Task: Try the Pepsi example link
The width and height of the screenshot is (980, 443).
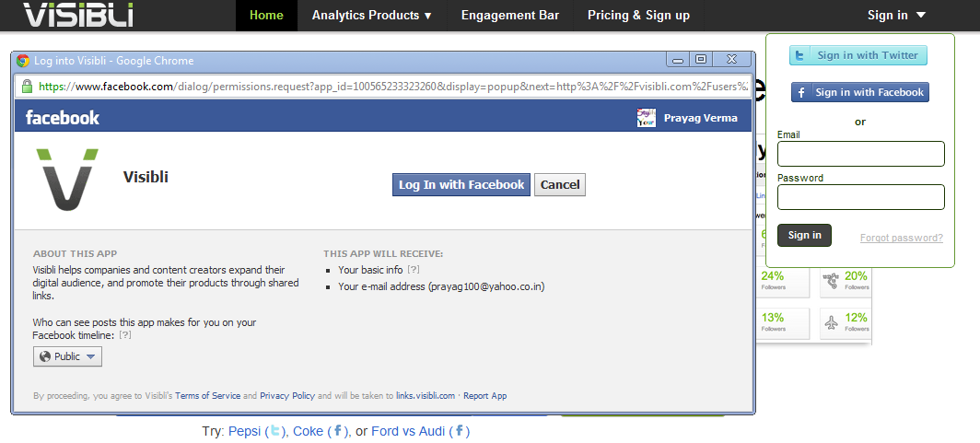Action: pos(258,431)
